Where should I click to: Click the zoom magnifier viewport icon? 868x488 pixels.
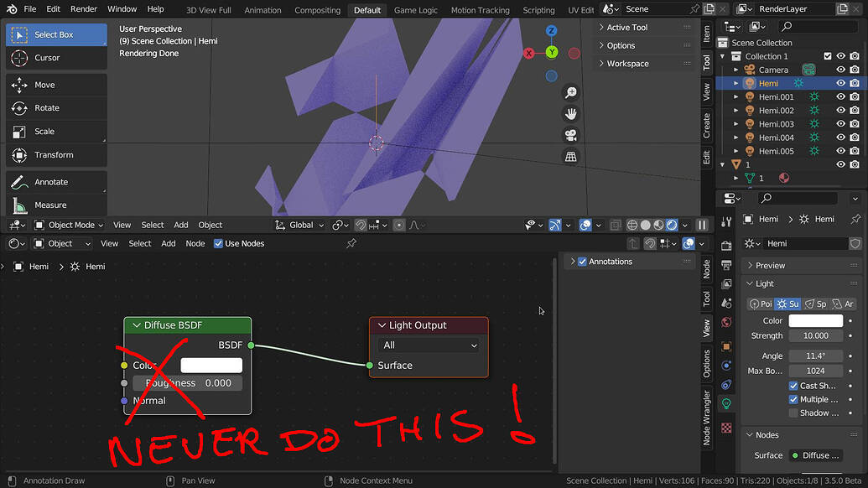pyautogui.click(x=571, y=92)
